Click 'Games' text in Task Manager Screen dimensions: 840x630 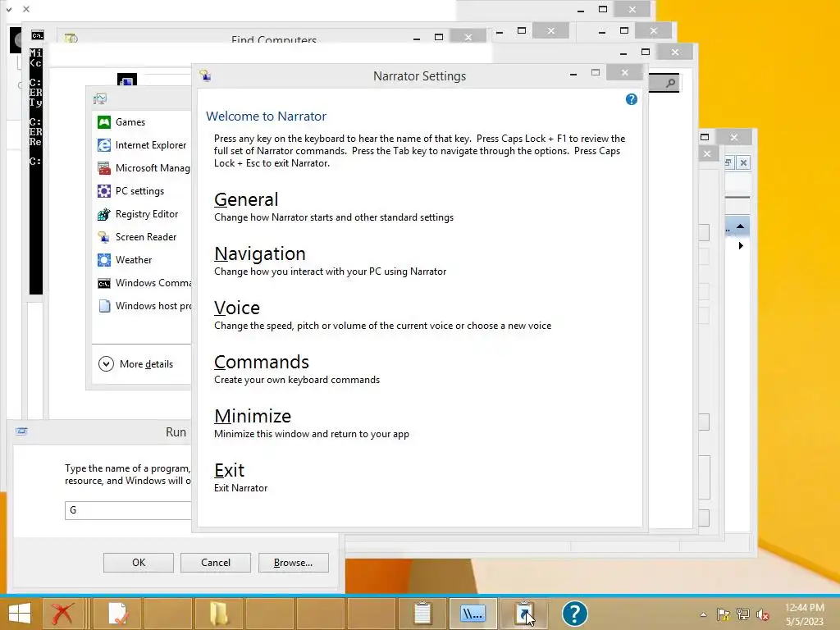(130, 122)
